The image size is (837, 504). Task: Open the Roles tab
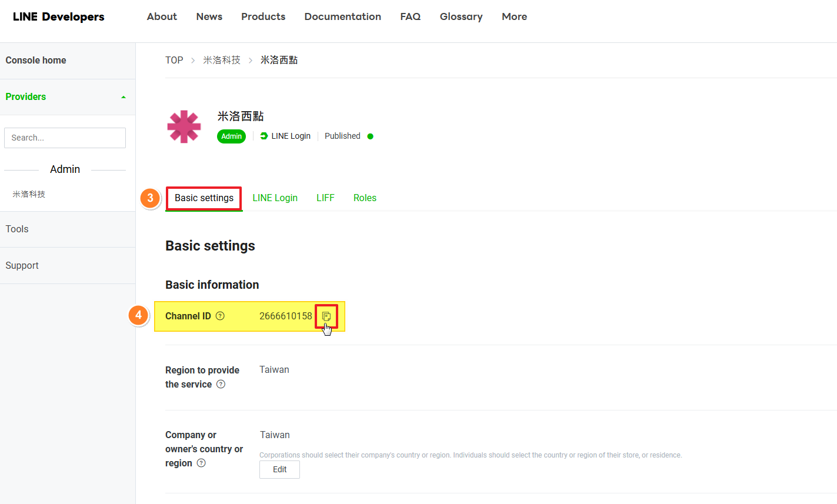[x=365, y=198]
